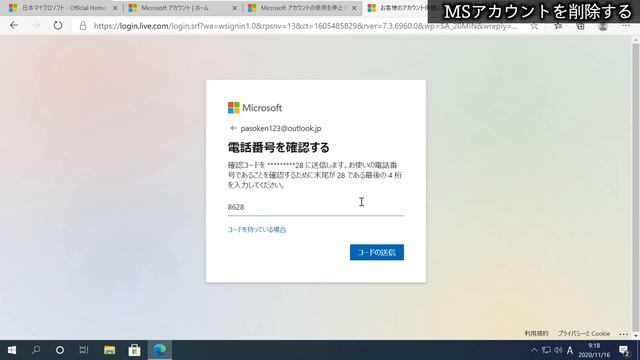This screenshot has height=360, width=640.
Task: Click the padlock site info icon
Action: [x=83, y=26]
